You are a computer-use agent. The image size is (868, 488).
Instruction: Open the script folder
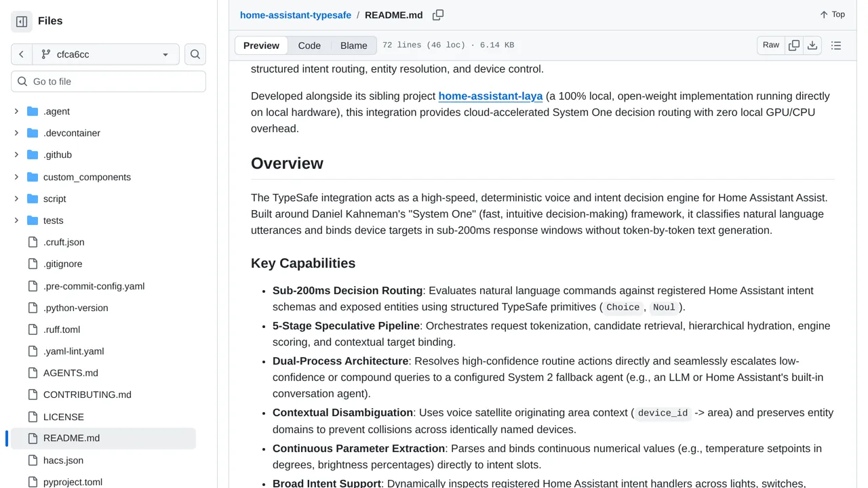coord(55,199)
